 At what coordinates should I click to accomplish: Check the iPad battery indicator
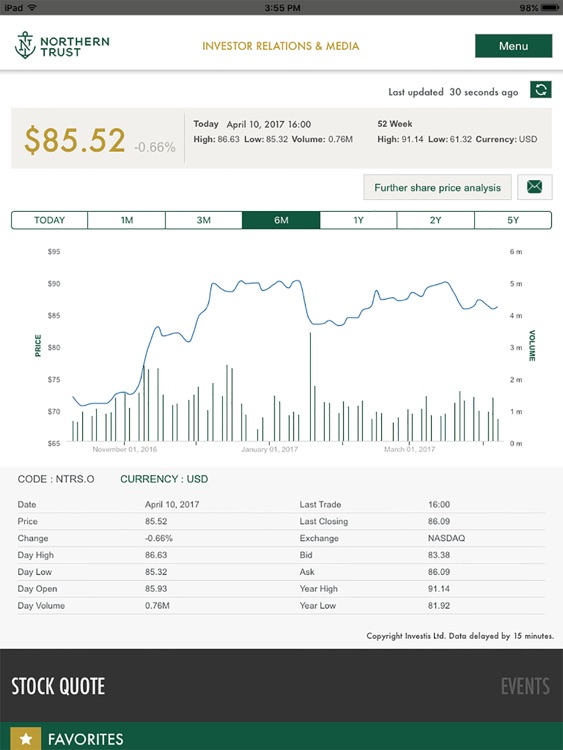(x=550, y=8)
